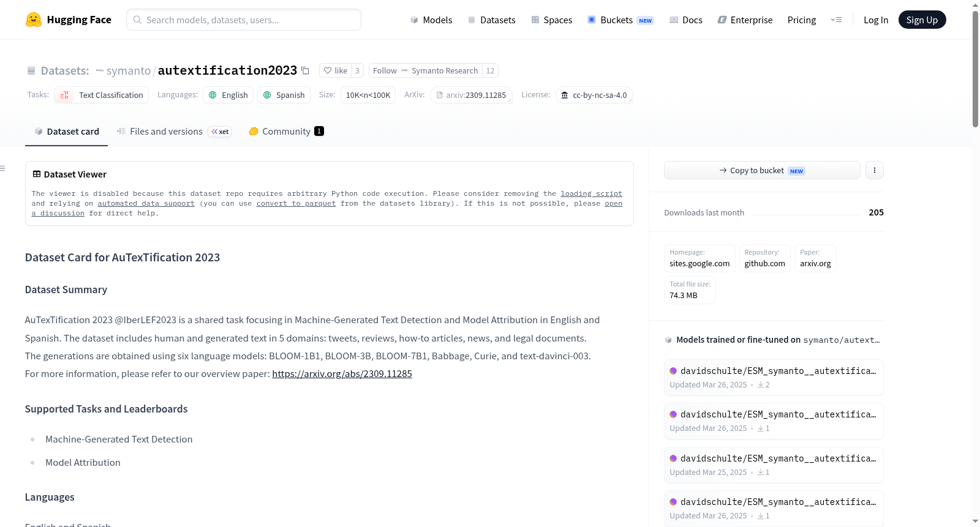The width and height of the screenshot is (980, 527).
Task: Click the 10K<n<100K size tag
Action: [368, 95]
